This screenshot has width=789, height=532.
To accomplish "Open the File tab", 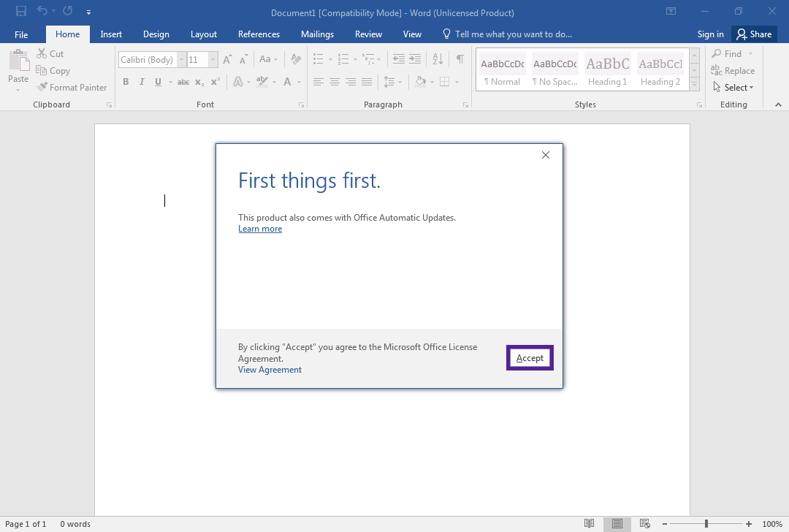I will [21, 34].
